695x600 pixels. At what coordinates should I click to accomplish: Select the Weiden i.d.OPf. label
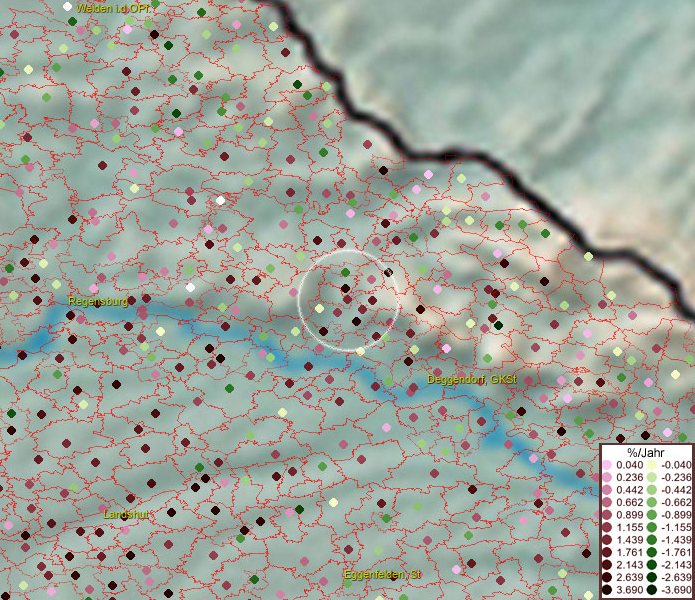(x=118, y=8)
